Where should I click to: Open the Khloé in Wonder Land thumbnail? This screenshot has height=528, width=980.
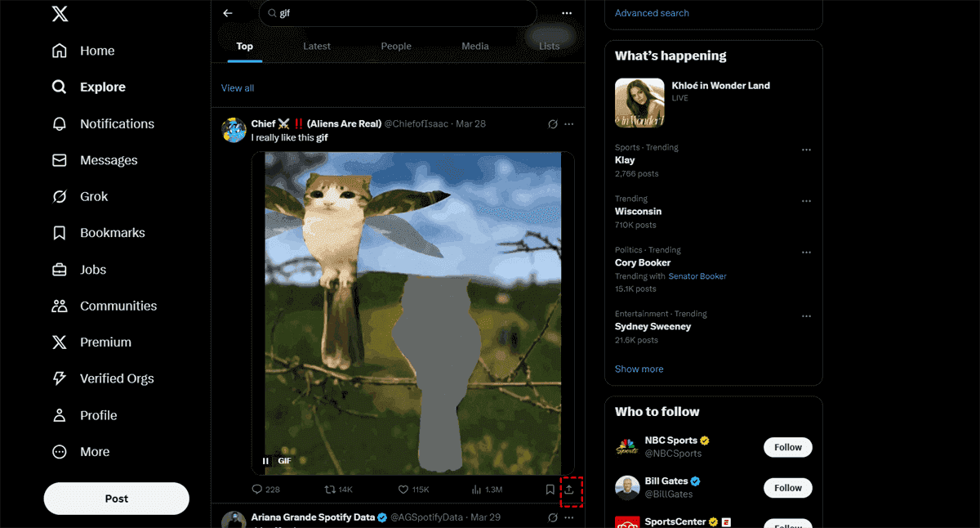tap(639, 103)
